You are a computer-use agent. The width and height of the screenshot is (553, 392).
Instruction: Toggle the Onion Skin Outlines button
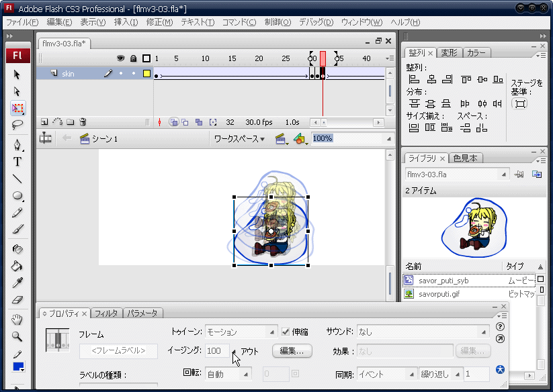coord(185,122)
